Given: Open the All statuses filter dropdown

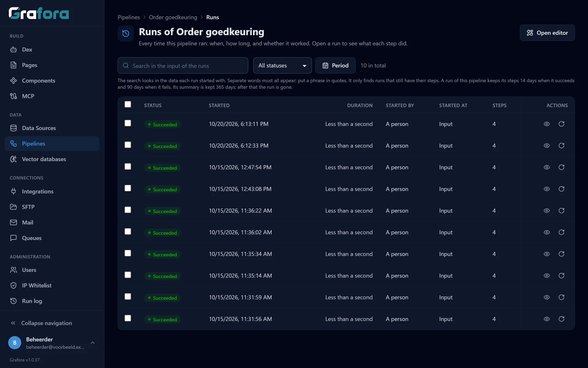Looking at the screenshot, I should click(x=282, y=65).
